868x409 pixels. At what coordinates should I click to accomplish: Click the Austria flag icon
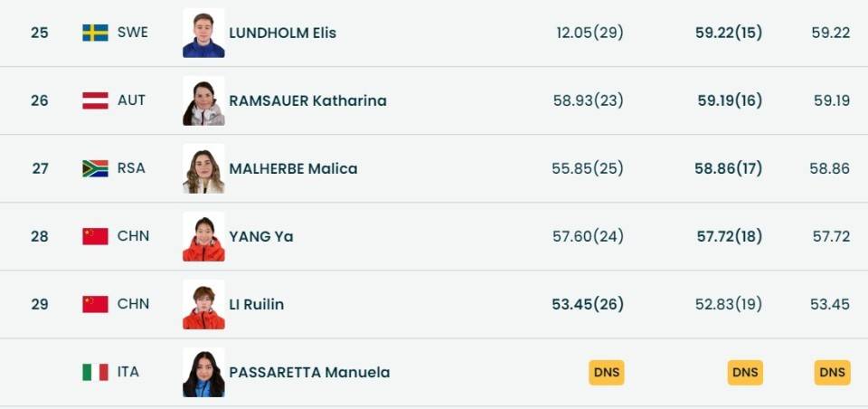pyautogui.click(x=95, y=100)
